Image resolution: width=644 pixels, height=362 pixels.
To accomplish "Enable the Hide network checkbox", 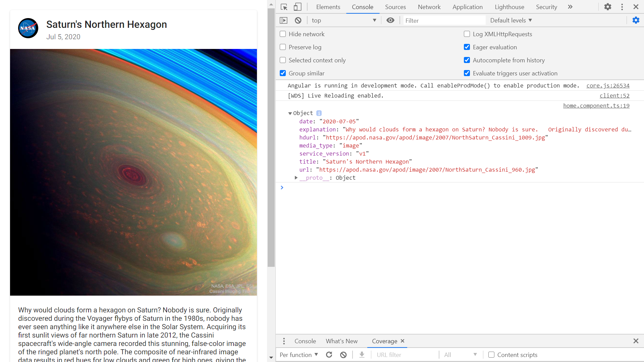I will click(283, 34).
